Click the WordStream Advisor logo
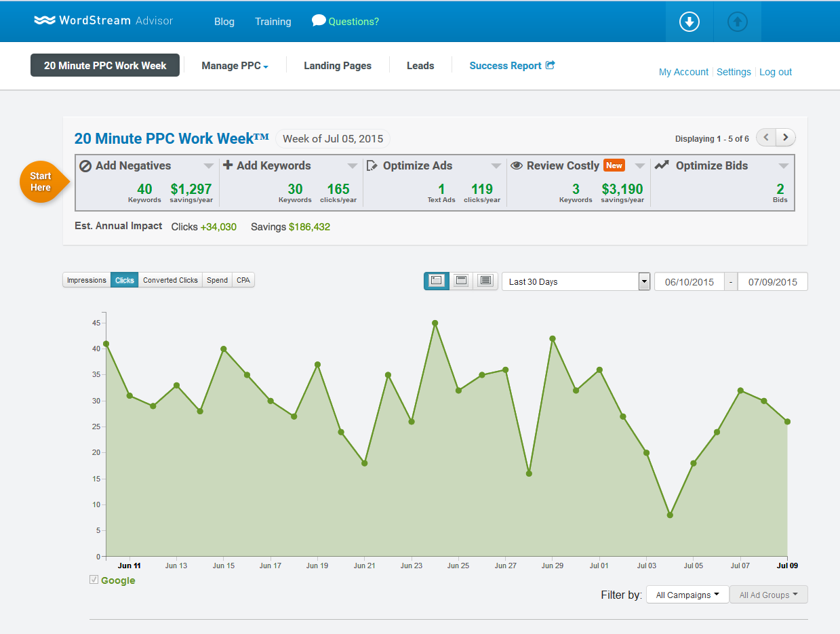The height and width of the screenshot is (634, 840). click(104, 20)
